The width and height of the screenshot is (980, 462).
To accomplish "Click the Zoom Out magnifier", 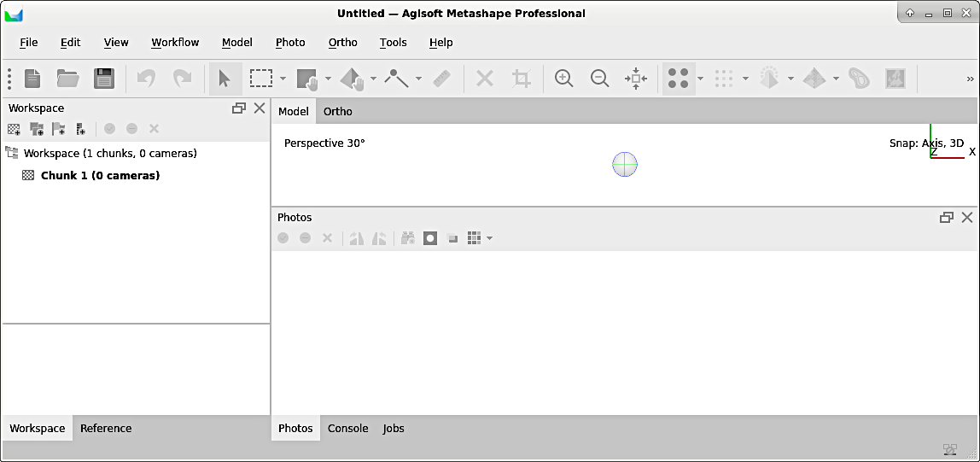I will pos(600,79).
